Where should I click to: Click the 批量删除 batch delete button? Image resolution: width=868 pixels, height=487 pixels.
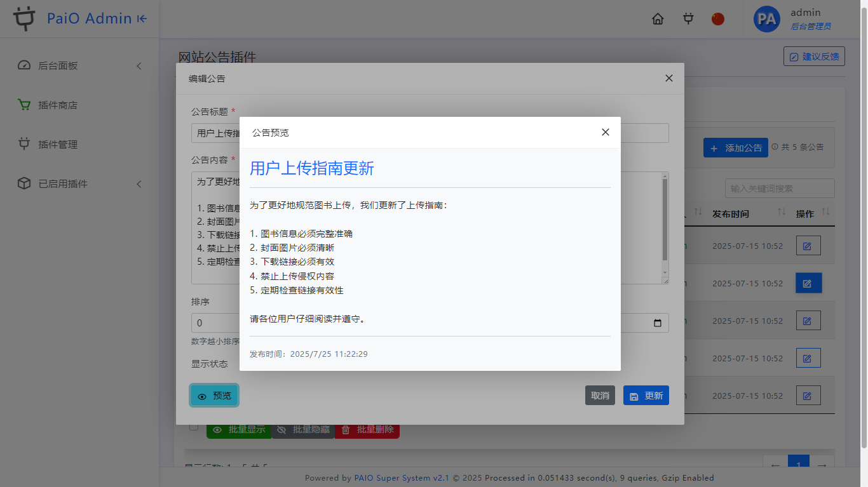click(x=367, y=430)
